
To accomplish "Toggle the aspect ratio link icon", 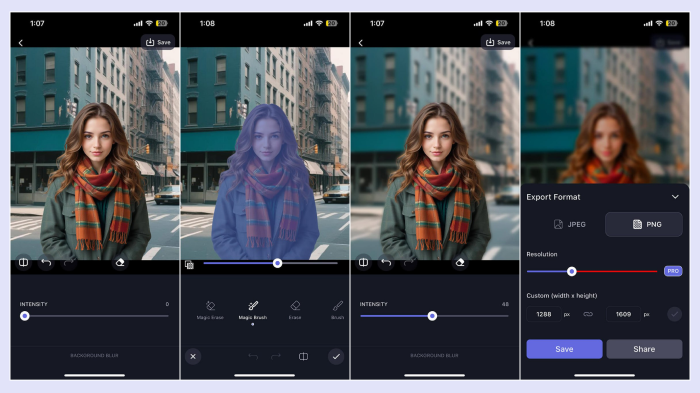I will [x=588, y=314].
